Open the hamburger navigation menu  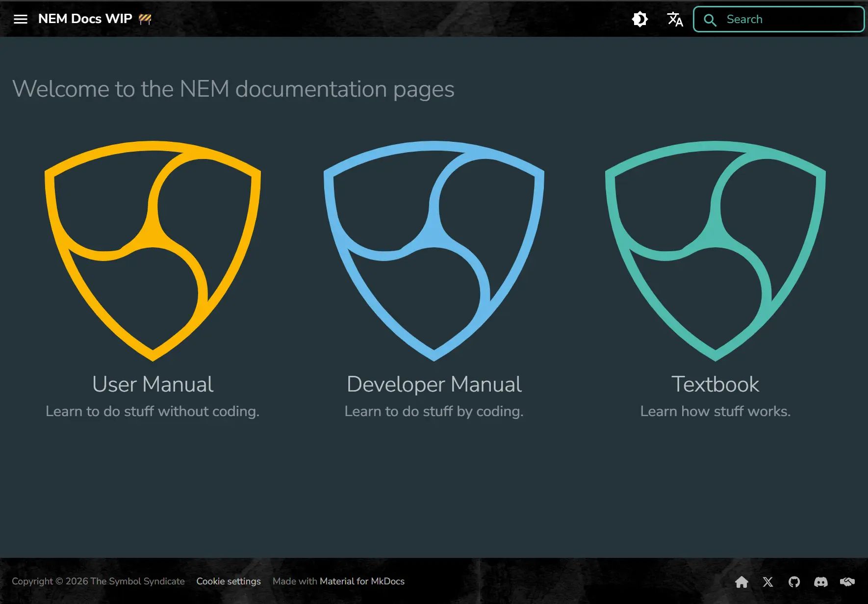click(x=21, y=19)
